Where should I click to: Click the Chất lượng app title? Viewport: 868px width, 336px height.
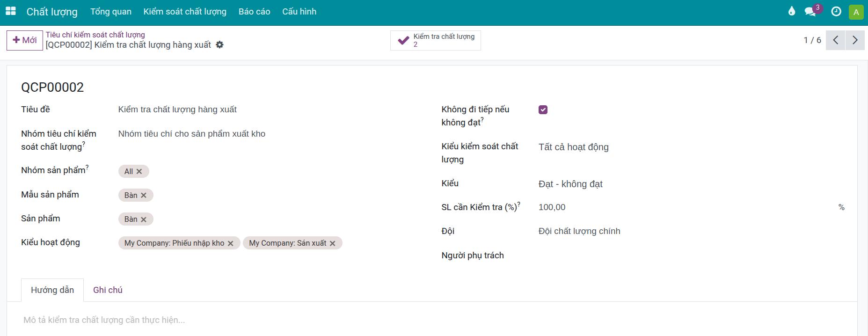tap(52, 12)
